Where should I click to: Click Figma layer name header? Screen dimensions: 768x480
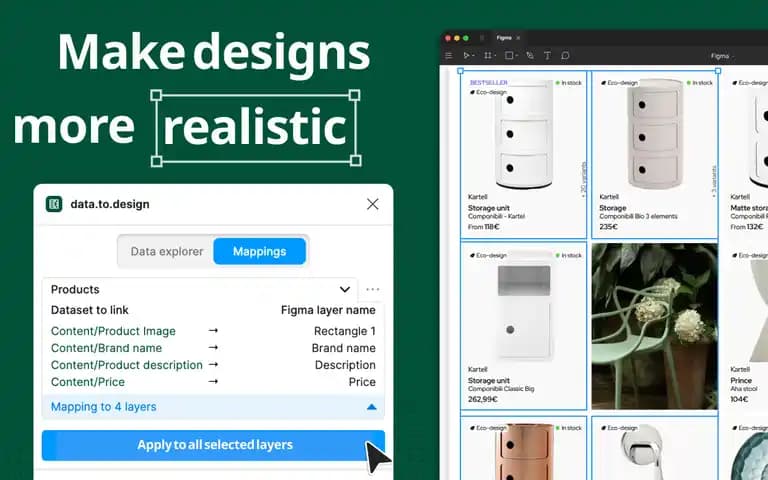tap(328, 310)
